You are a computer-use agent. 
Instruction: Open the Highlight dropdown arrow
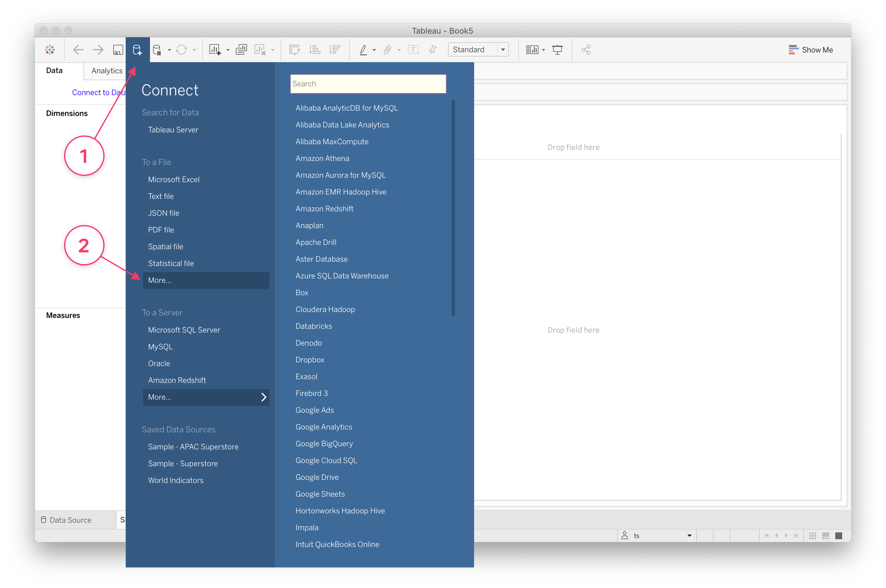pos(374,50)
